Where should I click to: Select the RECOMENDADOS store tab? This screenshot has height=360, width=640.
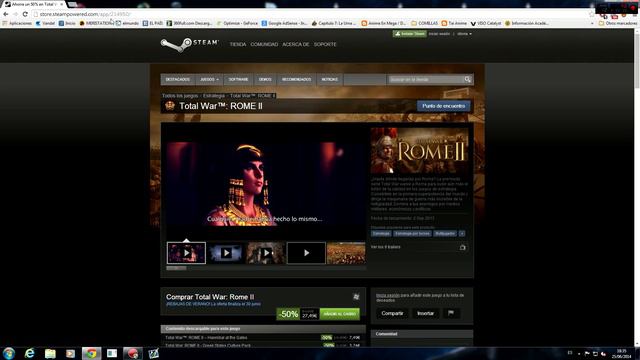point(296,79)
